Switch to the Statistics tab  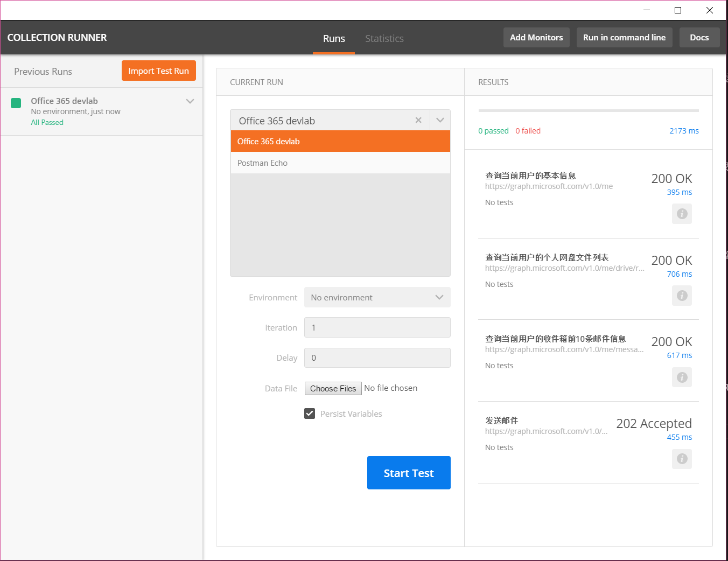click(384, 38)
